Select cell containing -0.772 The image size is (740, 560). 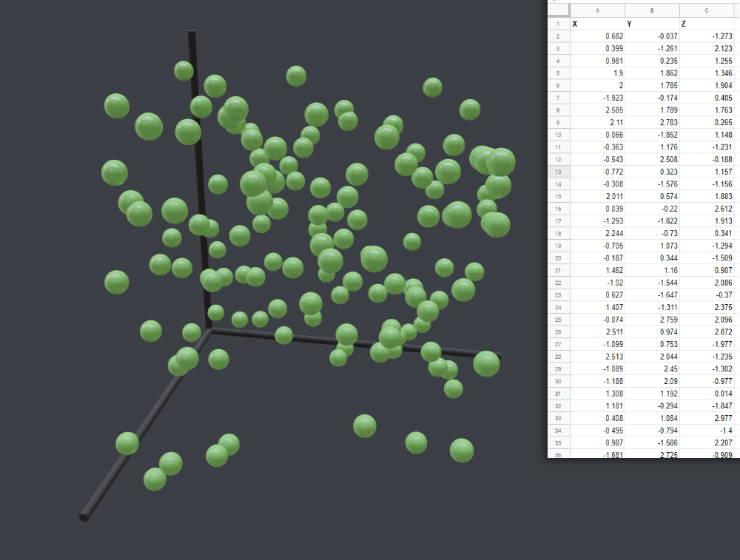click(x=597, y=172)
